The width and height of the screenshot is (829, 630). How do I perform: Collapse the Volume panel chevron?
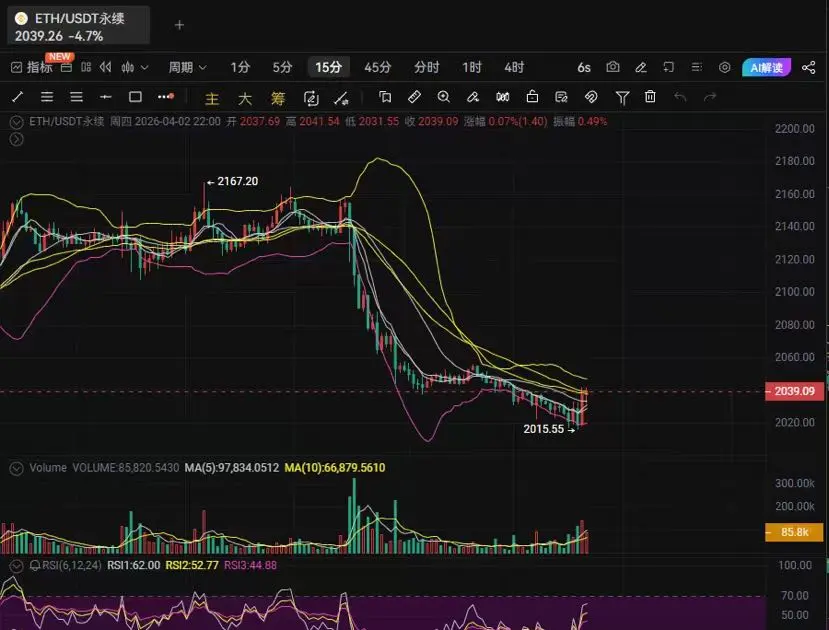[x=16, y=468]
